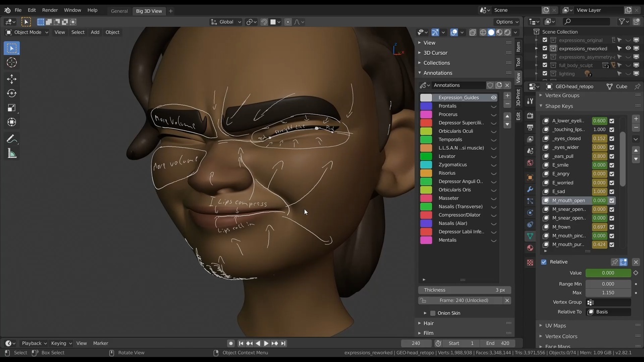This screenshot has height=362, width=644.
Task: Open the Options popover in viewport header
Action: 507,22
